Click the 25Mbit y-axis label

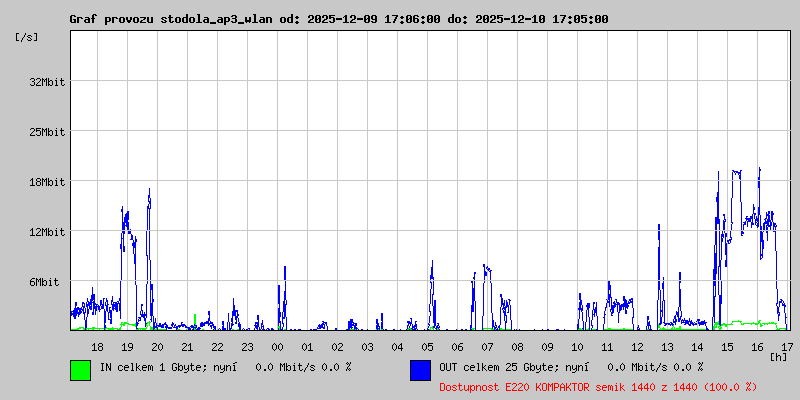pyautogui.click(x=47, y=132)
